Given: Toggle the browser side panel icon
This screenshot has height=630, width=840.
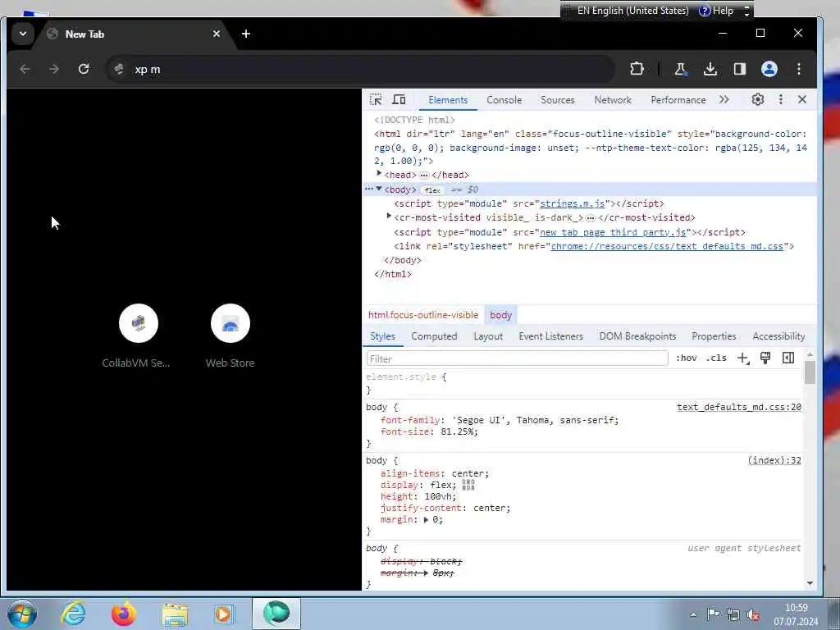Looking at the screenshot, I should (x=740, y=69).
